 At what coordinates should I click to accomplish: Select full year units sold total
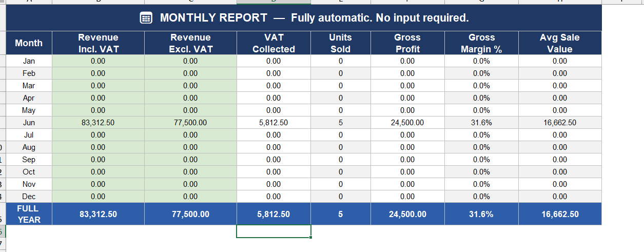[340, 214]
